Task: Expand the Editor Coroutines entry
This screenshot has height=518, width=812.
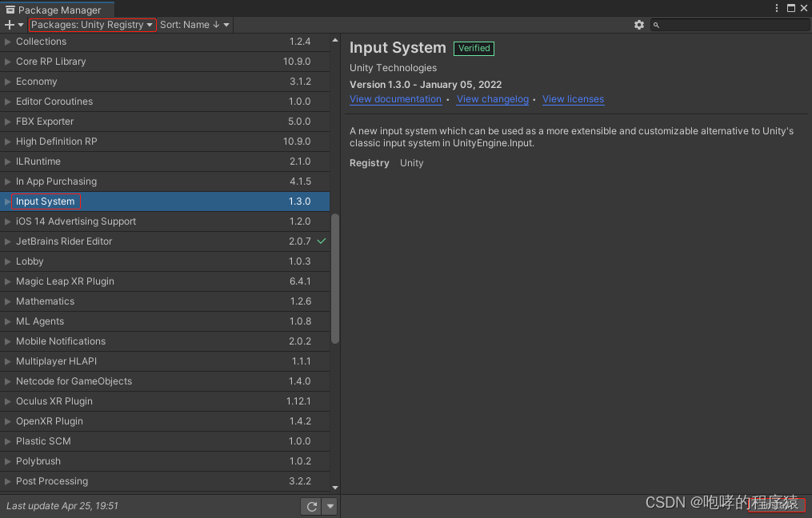Action: click(8, 102)
